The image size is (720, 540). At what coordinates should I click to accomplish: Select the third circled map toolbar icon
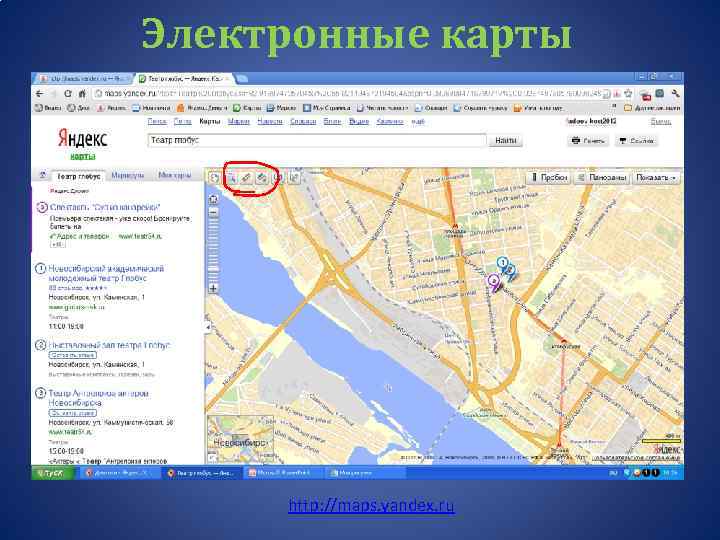(x=262, y=178)
